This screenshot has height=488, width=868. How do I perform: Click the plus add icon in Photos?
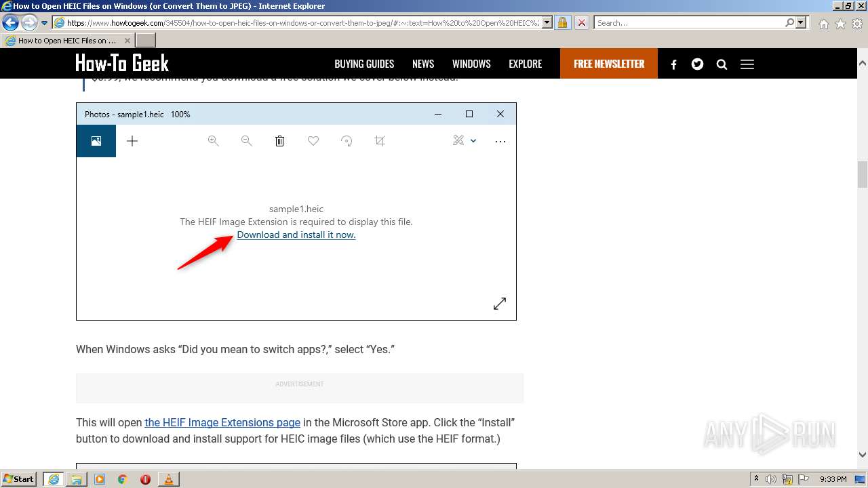[x=132, y=141]
